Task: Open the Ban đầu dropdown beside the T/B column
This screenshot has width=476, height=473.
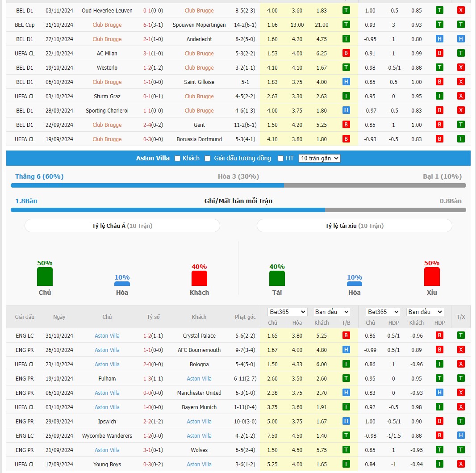Action: pos(331,312)
